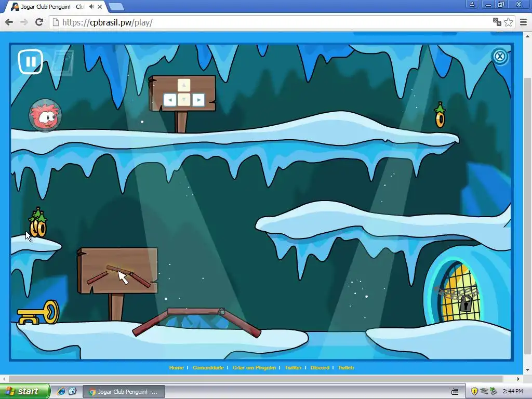Screen dimensions: 532x399
Task: Open the on-screen keyboard tray icon
Action: pyautogui.click(x=455, y=392)
